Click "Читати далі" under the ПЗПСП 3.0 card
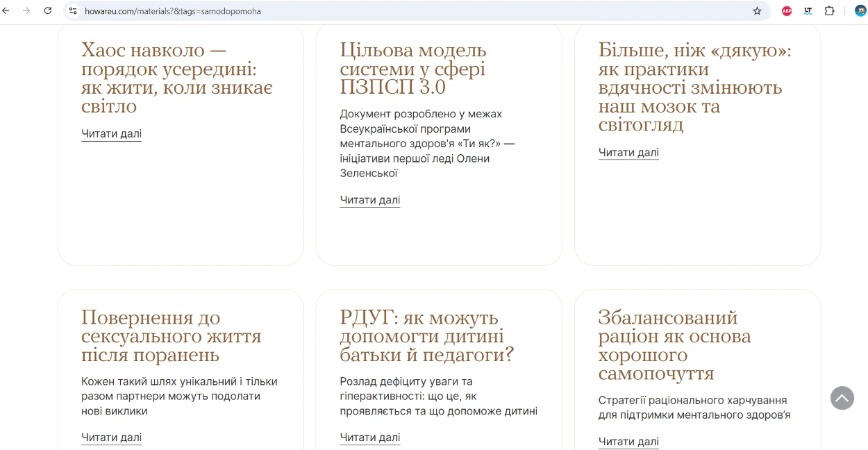 370,200
